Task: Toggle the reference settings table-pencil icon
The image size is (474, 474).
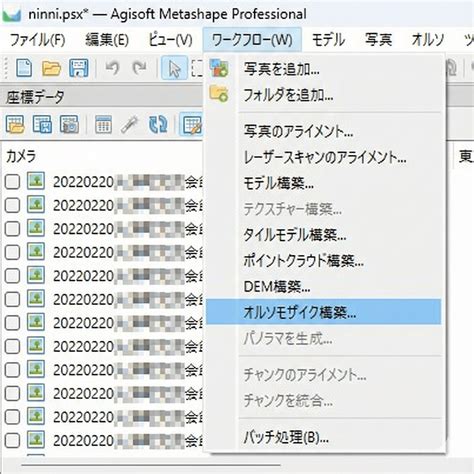Action: point(191,125)
